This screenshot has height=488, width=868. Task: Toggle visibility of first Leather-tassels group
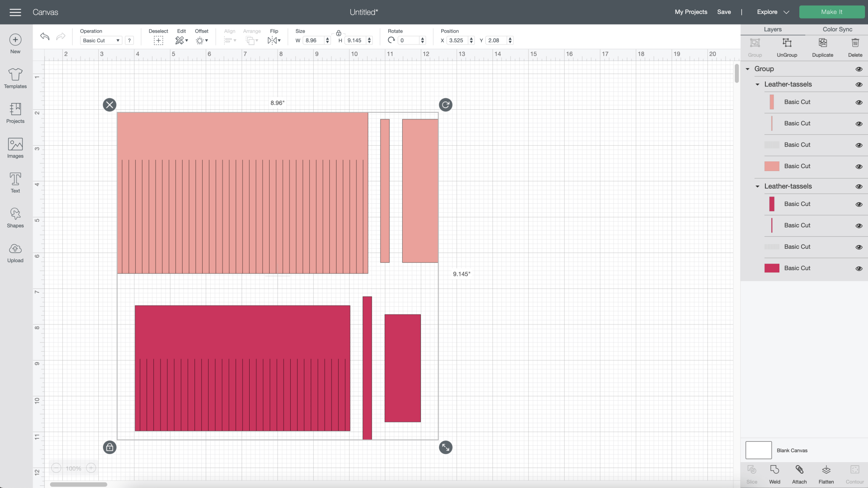click(859, 85)
